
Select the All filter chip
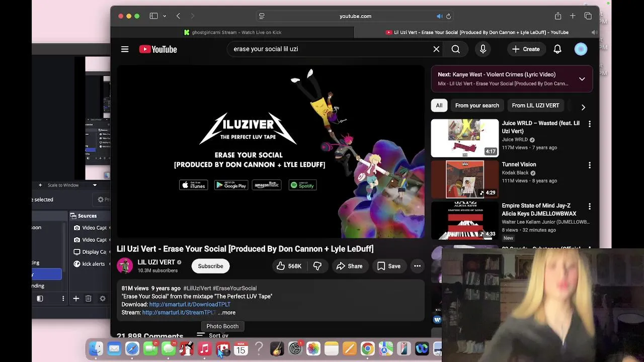[x=439, y=106]
